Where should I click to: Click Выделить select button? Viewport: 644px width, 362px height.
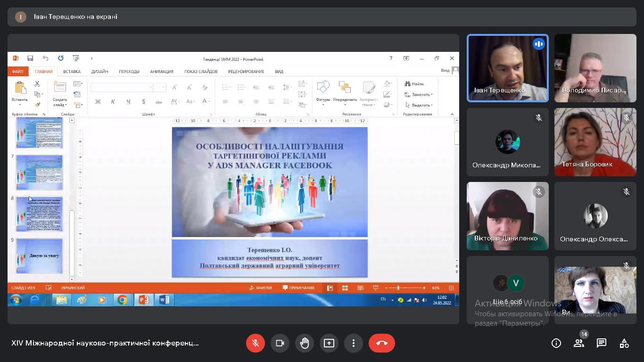pyautogui.click(x=419, y=105)
